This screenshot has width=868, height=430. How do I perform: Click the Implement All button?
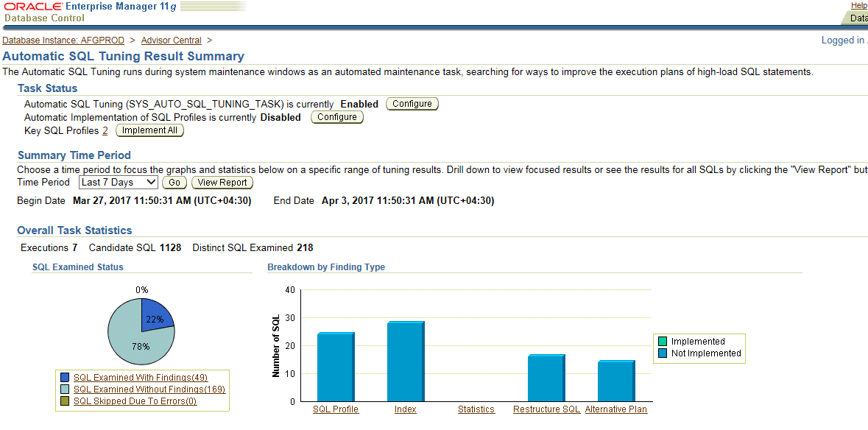(x=149, y=130)
